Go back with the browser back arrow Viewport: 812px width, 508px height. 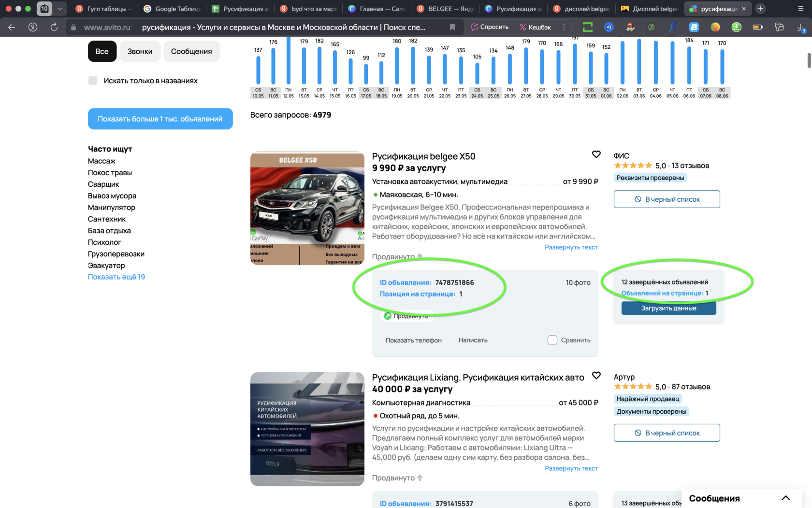12,27
